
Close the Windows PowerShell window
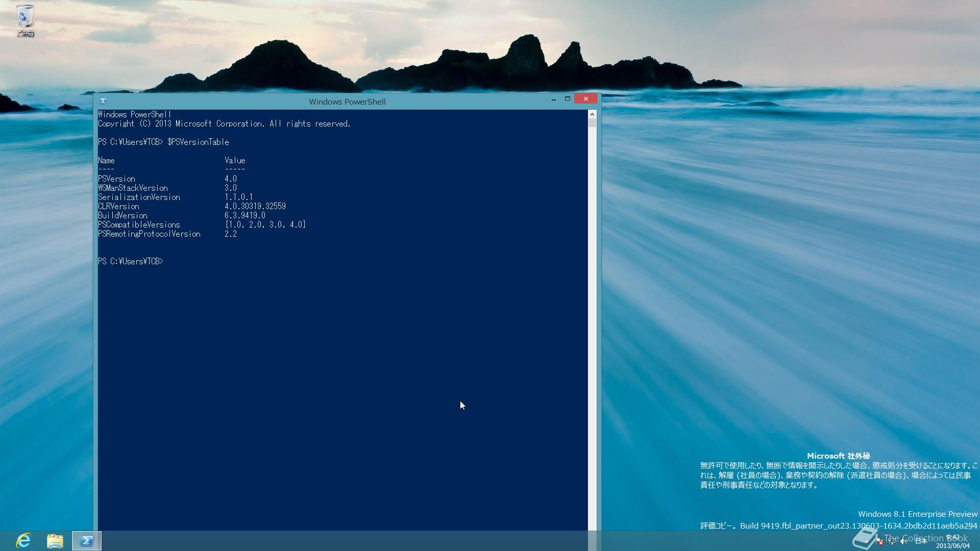585,99
